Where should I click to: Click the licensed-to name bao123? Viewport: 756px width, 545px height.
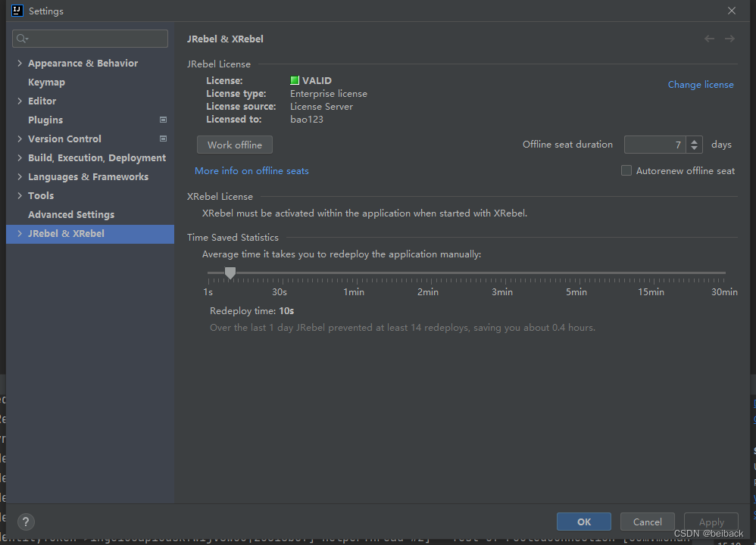(x=307, y=119)
